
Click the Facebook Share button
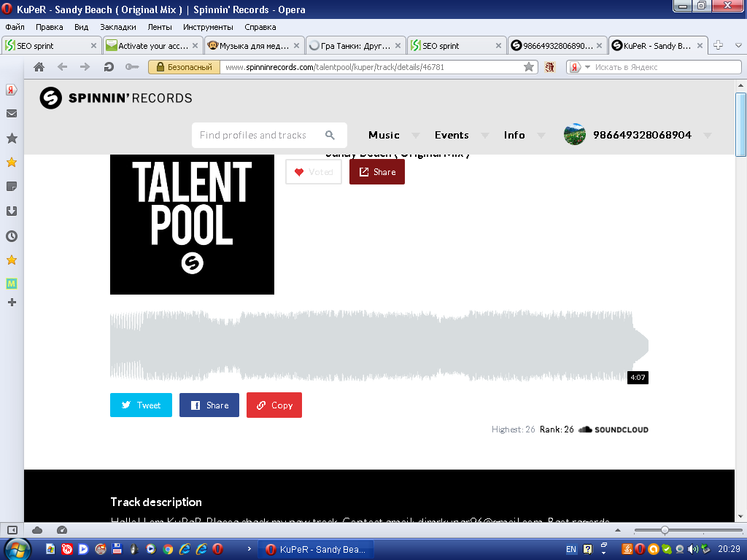coord(209,405)
